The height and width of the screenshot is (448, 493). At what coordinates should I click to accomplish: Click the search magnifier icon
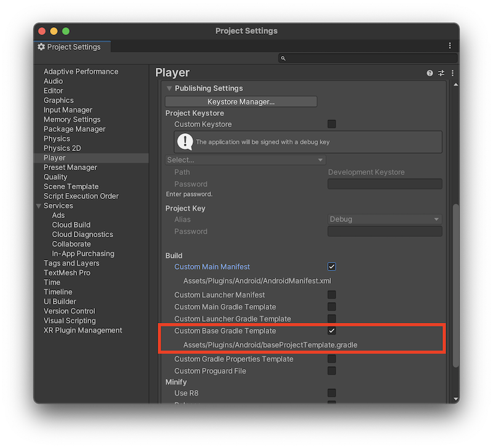click(x=283, y=59)
